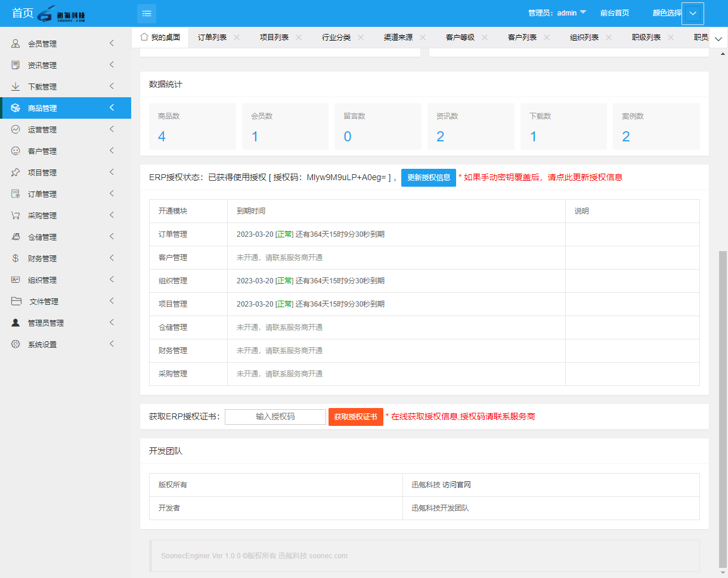Click the 采购管理 cart icon

16,215
